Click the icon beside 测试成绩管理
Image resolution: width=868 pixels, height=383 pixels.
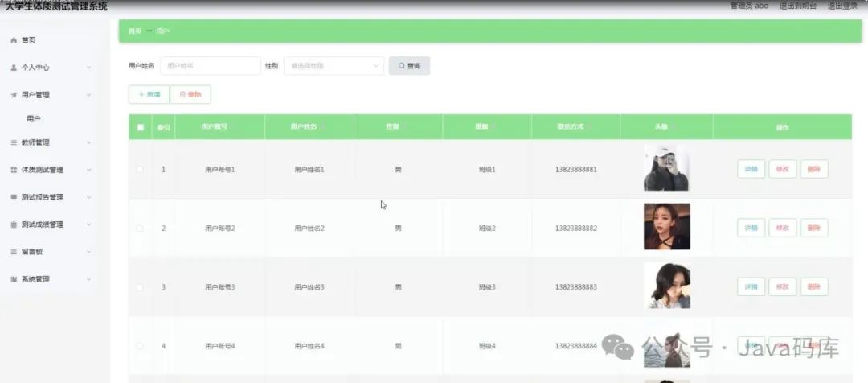14,224
